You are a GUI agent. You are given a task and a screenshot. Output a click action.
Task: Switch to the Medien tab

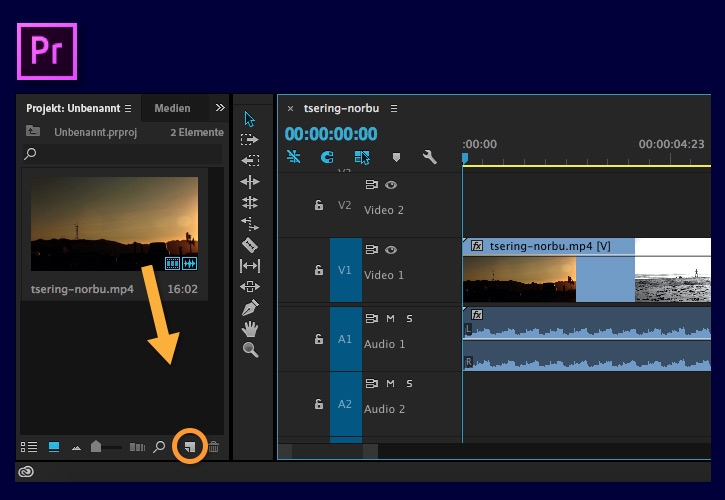click(x=172, y=108)
